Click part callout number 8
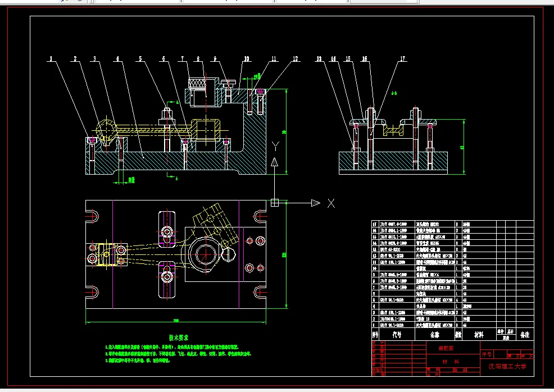Image resolution: width=554 pixels, height=392 pixels. click(198, 58)
